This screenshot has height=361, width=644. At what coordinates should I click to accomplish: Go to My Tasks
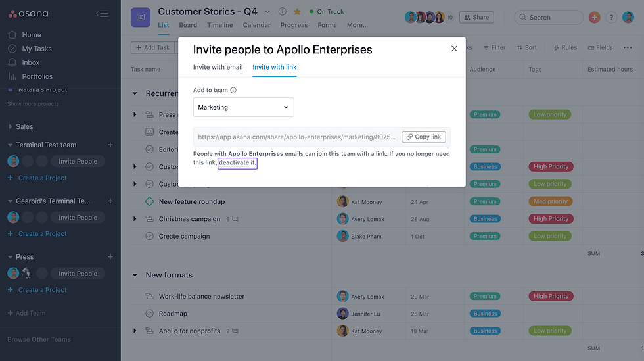[x=30, y=49]
